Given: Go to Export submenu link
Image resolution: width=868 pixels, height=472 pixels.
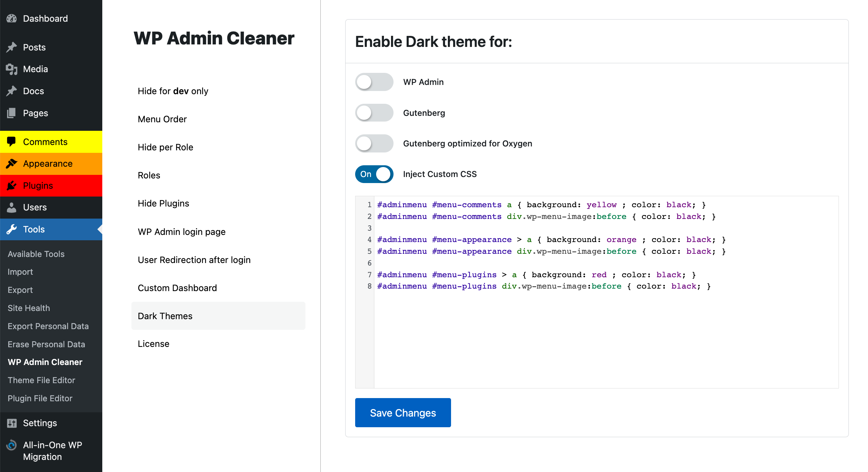Looking at the screenshot, I should click(20, 290).
